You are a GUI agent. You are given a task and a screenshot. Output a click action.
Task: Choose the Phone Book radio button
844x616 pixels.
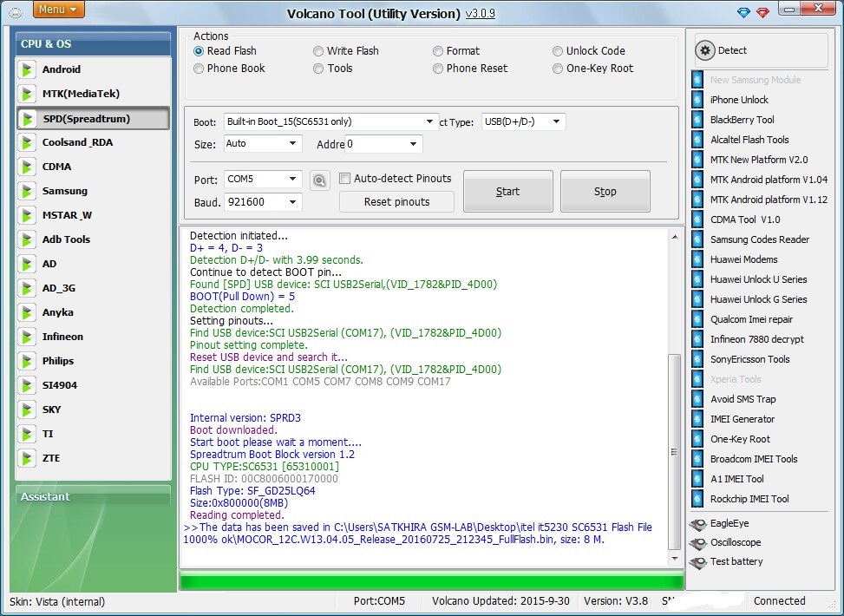point(199,69)
